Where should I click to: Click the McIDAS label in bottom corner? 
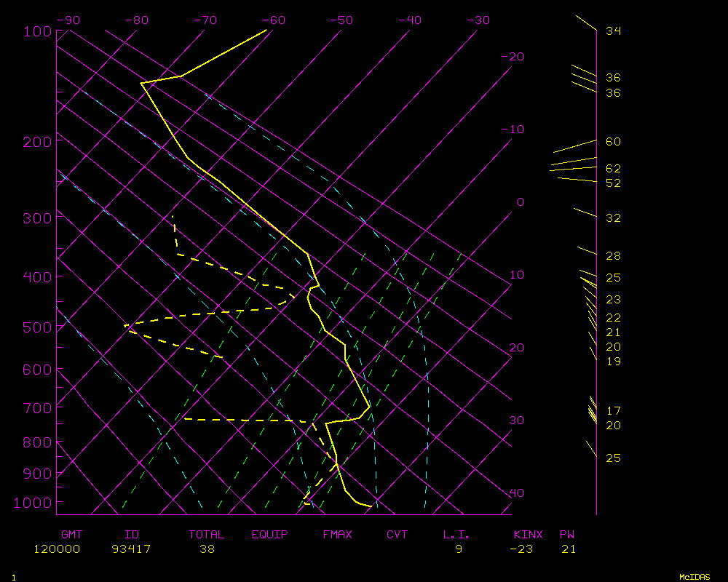[695, 576]
